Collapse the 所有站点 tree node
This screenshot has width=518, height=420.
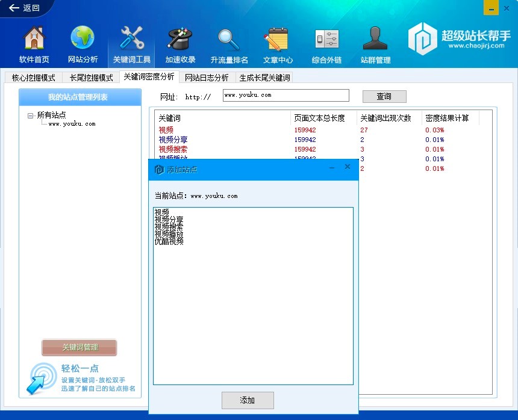(30, 116)
